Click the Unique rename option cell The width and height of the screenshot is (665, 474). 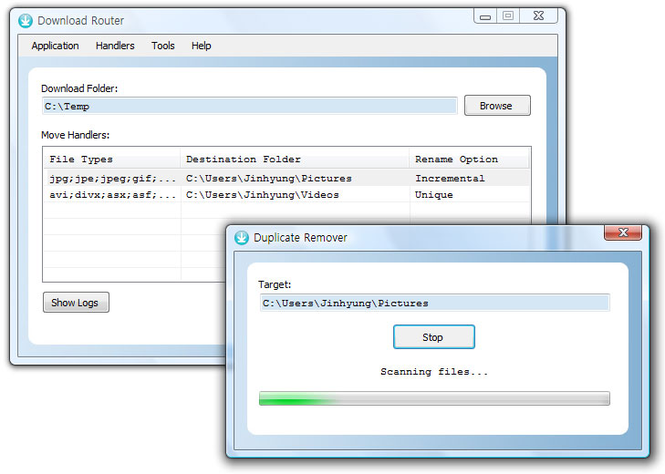coord(433,195)
